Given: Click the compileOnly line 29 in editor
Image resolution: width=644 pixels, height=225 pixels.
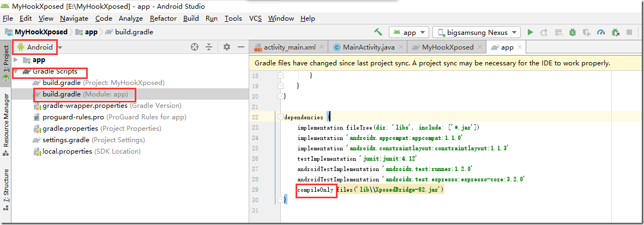Looking at the screenshot, I should (371, 190).
